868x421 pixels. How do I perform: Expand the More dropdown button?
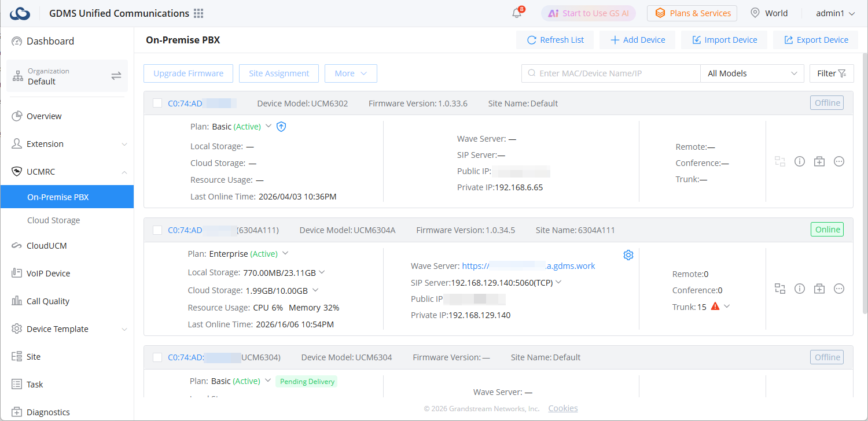(351, 73)
